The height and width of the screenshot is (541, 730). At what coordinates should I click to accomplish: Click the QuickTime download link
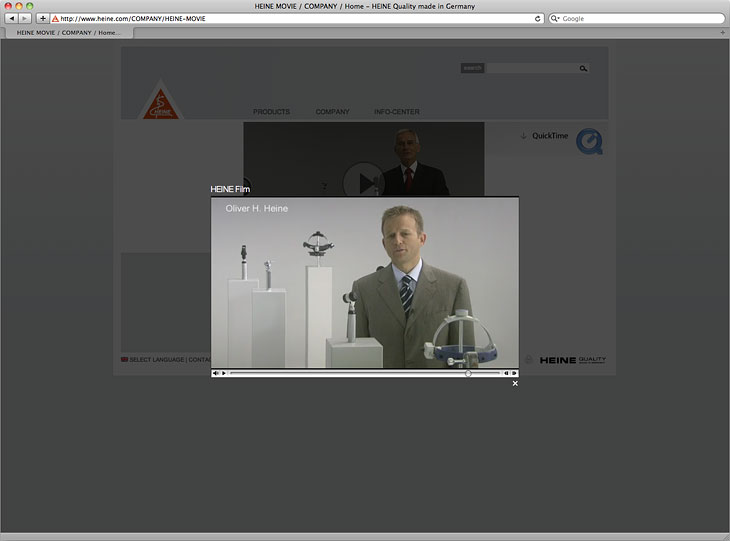coord(544,135)
